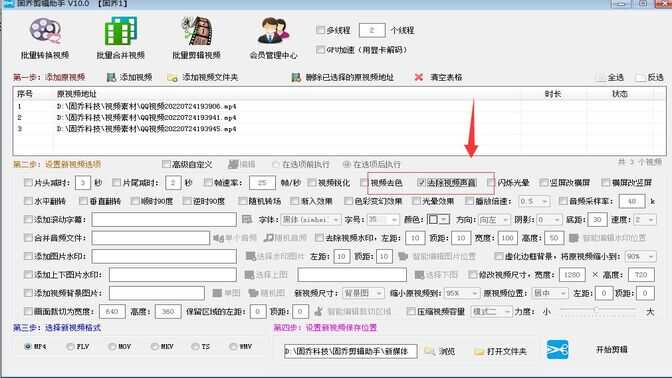
Task: Click 选择水印图片 choose watermark icon
Action: click(250, 256)
